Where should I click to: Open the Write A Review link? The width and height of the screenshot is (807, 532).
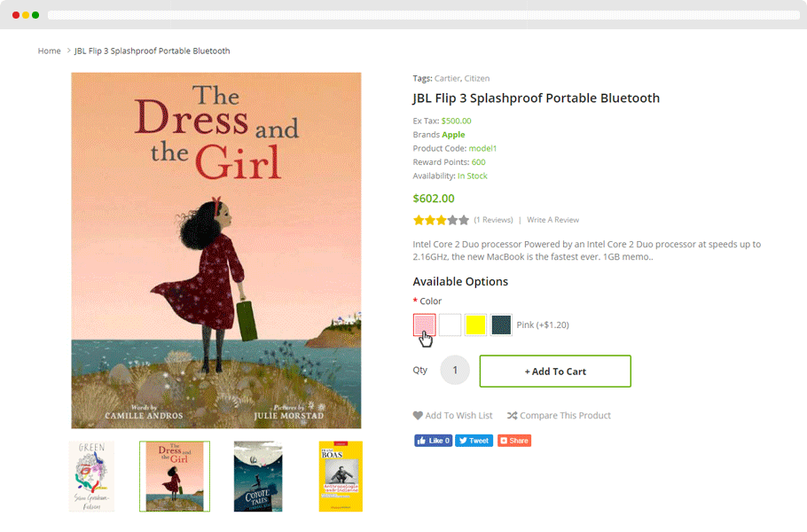coord(552,220)
